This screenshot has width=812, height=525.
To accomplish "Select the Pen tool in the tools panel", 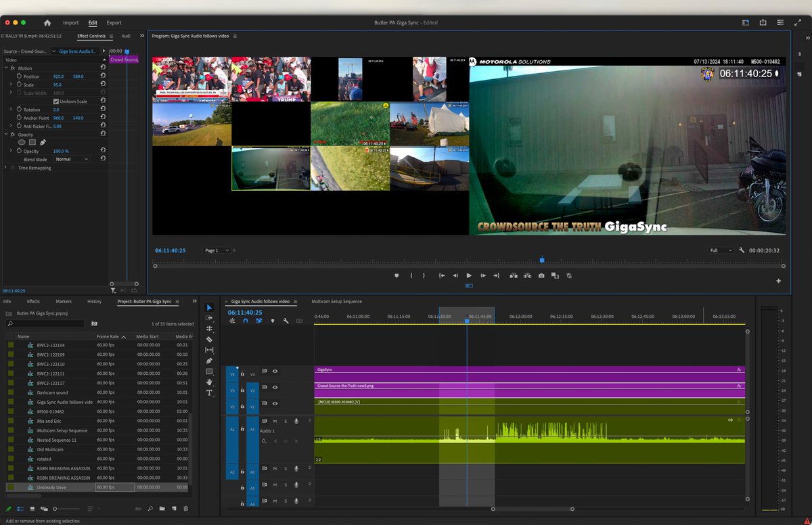I will point(209,361).
